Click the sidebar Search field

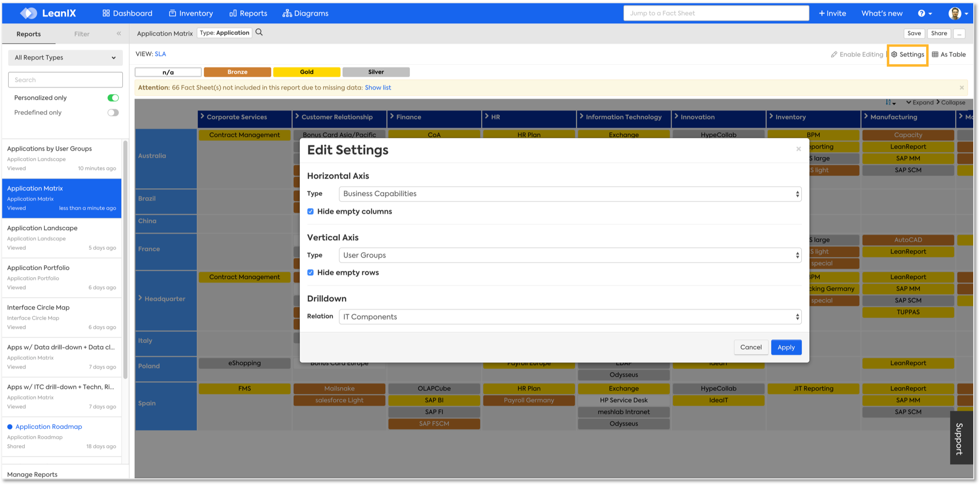[65, 80]
